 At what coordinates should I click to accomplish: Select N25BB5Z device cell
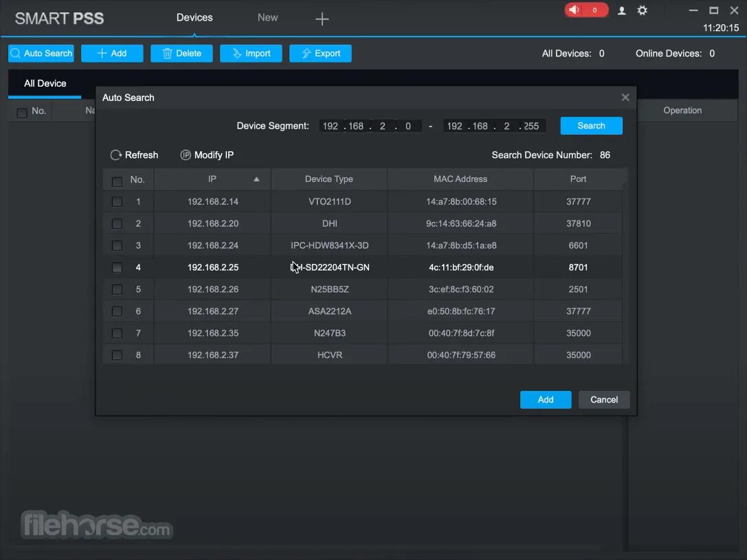click(330, 289)
